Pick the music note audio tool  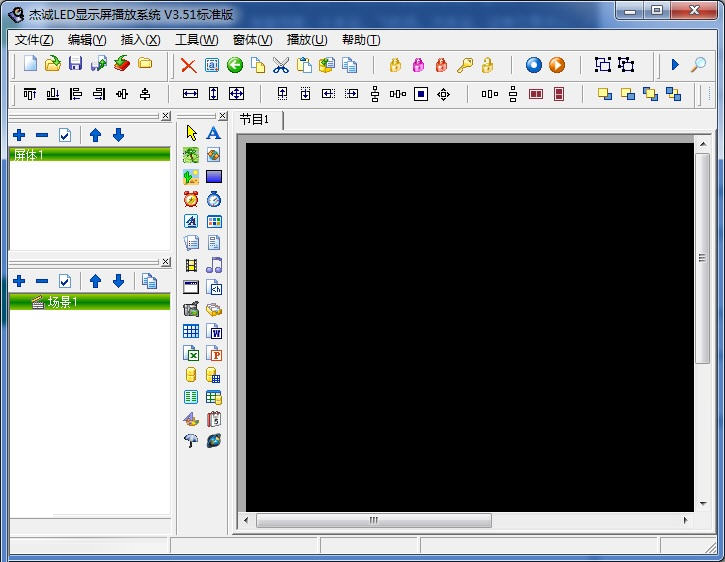(x=213, y=265)
